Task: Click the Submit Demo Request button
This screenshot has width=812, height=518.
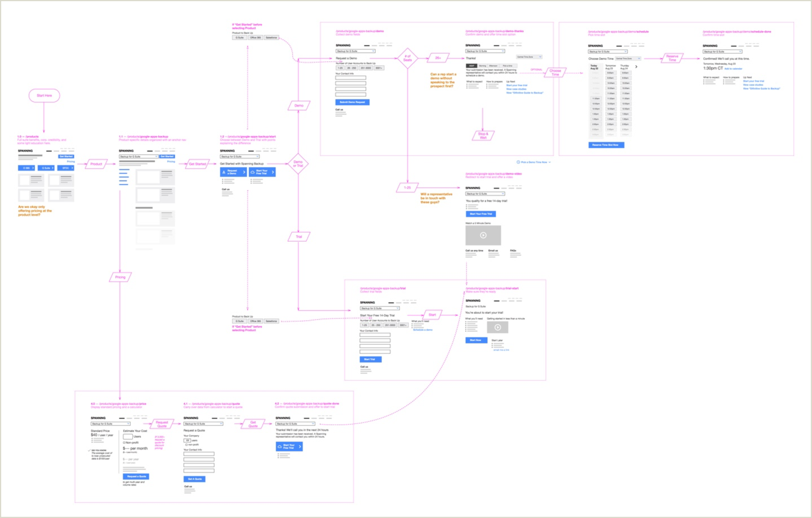Action: pos(352,102)
